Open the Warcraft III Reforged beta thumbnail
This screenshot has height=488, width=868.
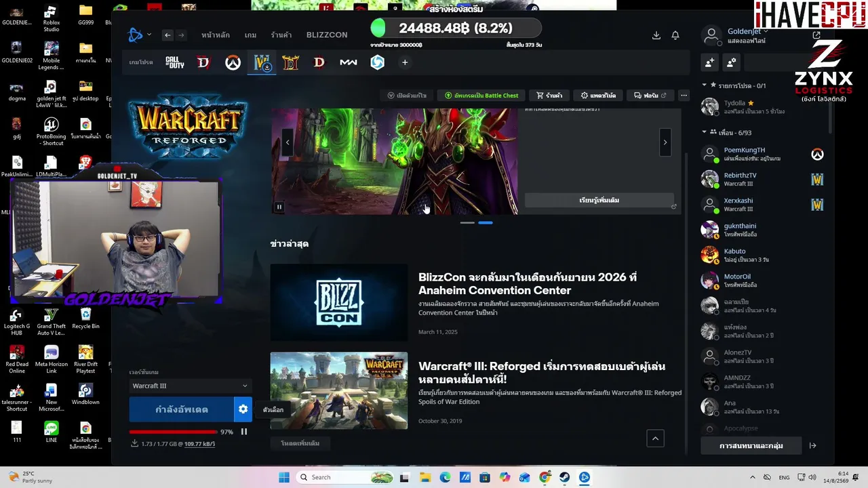(x=339, y=390)
